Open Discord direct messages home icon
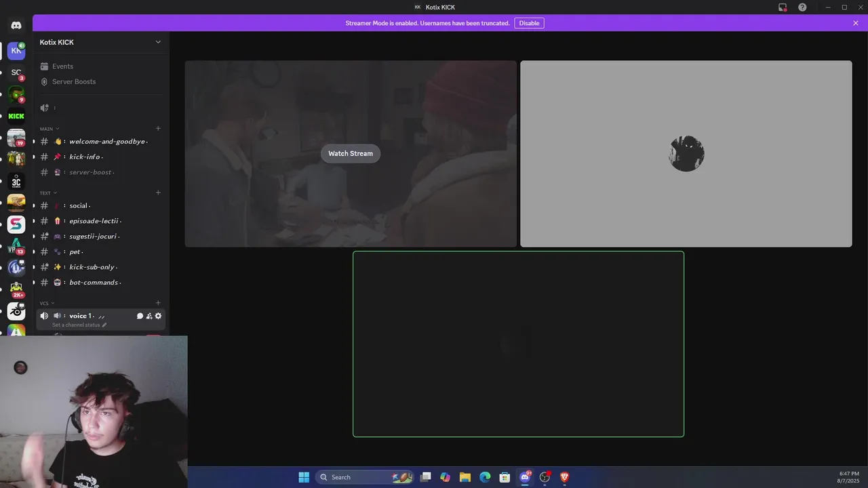 16,26
